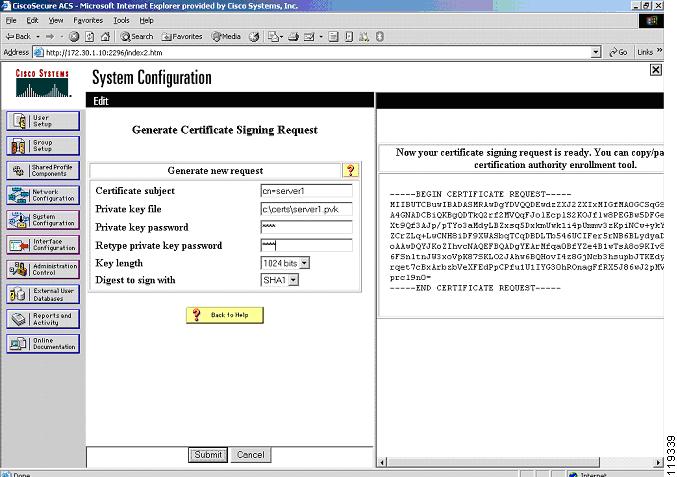Screen dimensions: 677x477
Task: Open the Back button history arrow
Action: click(x=38, y=37)
